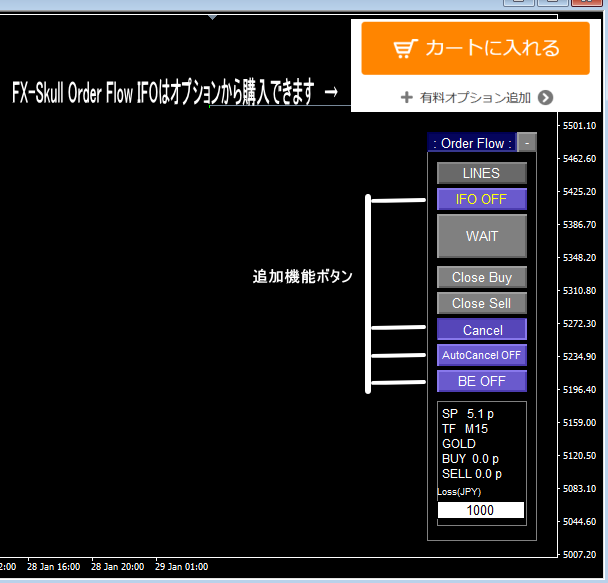Click the Order Flow panel title bar

point(471,143)
